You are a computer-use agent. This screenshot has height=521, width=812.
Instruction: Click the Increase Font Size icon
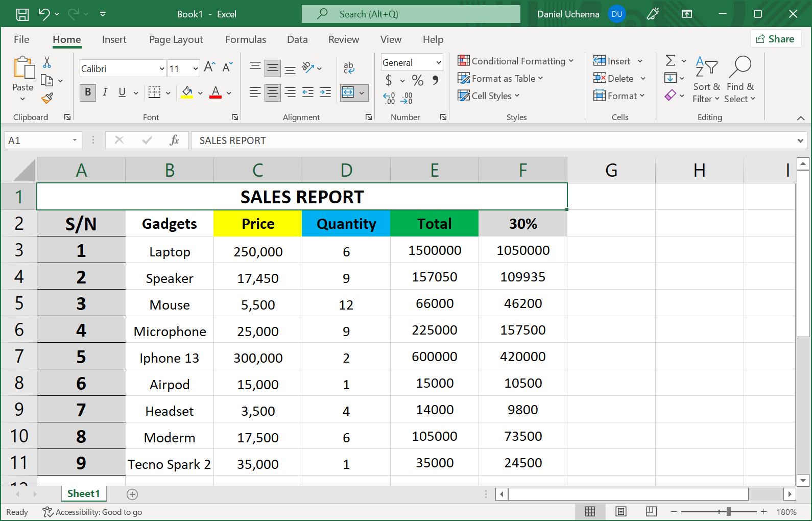coord(209,67)
